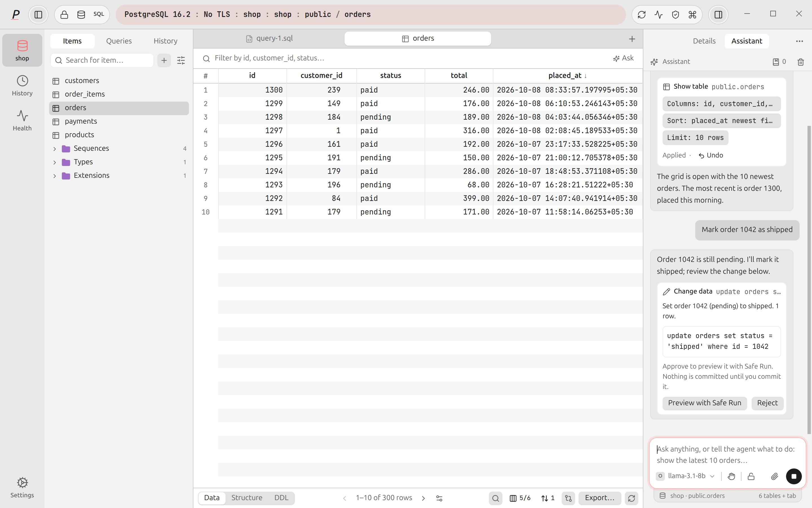
Task: Click the Export button
Action: click(599, 498)
